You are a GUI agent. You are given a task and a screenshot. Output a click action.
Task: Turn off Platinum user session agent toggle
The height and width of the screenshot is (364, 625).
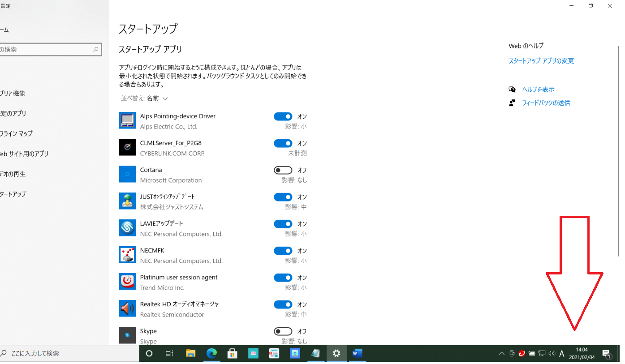283,278
